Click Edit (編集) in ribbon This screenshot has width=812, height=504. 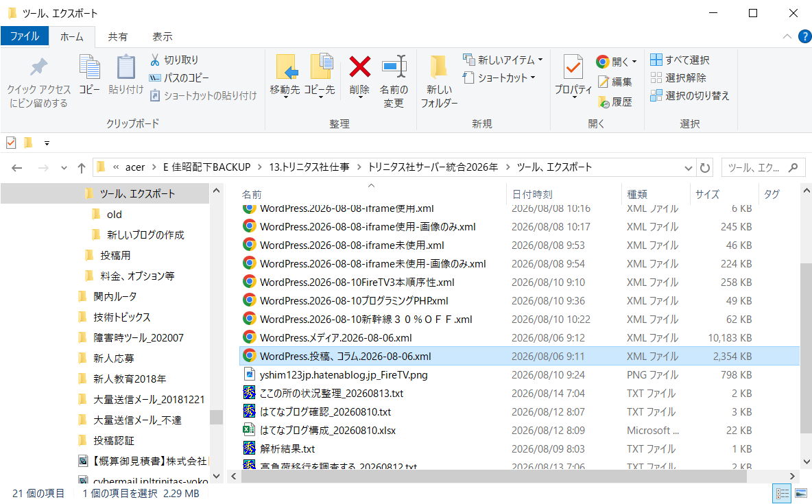click(x=614, y=82)
